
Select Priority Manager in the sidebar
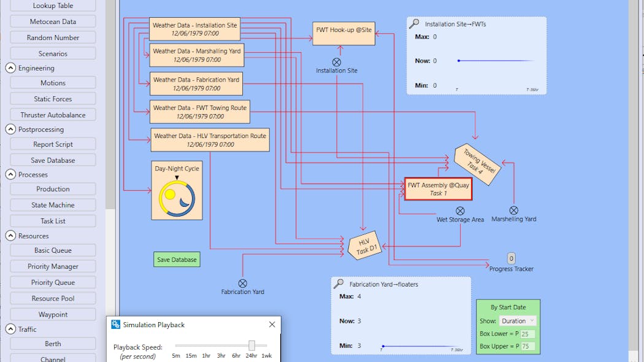[x=52, y=266]
